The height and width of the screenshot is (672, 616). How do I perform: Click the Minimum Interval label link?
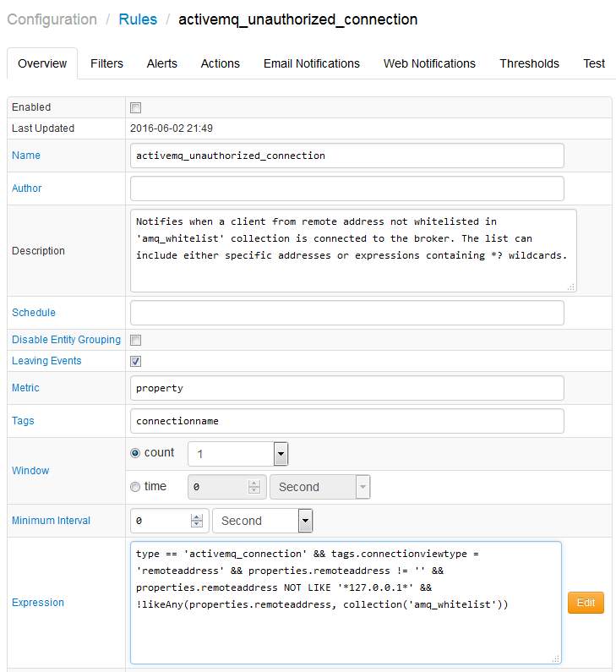coord(51,521)
